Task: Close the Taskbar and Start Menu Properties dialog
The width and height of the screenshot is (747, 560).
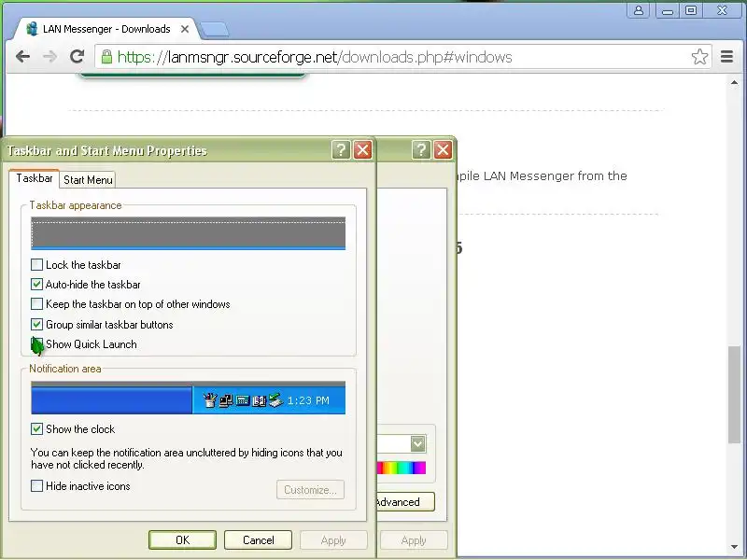Action: 363,150
